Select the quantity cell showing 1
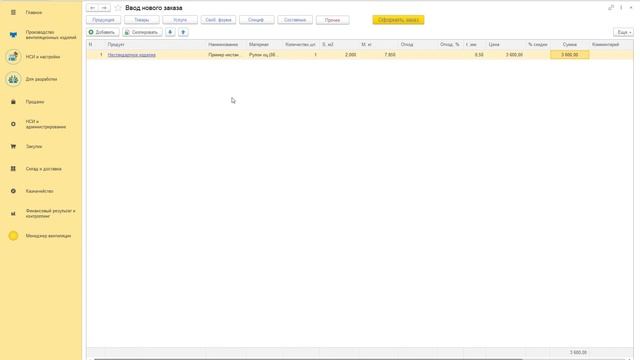The height and width of the screenshot is (360, 640). click(x=301, y=55)
